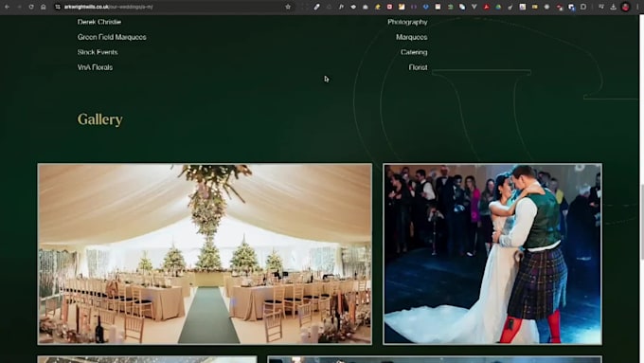The height and width of the screenshot is (363, 644).
Task: Open the Stock Events supplier link
Action: [x=98, y=52]
